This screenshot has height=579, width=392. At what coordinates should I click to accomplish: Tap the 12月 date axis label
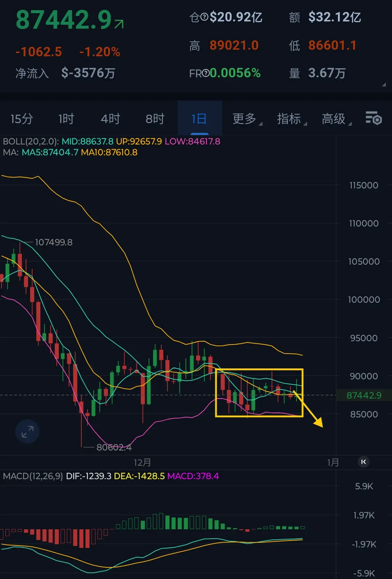[x=142, y=462]
